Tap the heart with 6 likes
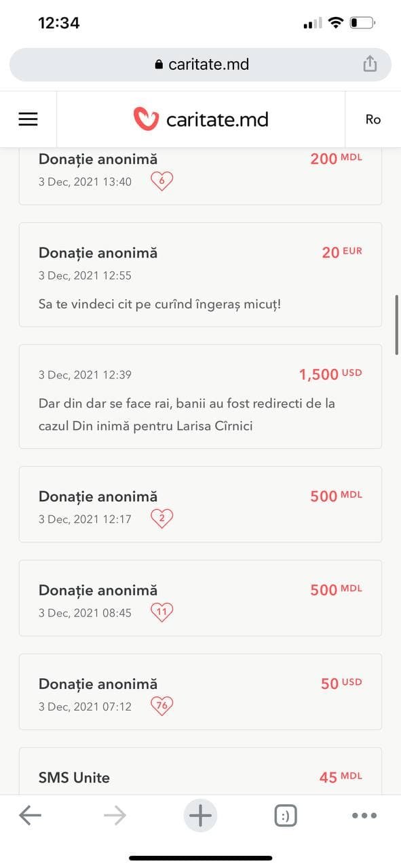This screenshot has height=868, width=401. [161, 181]
